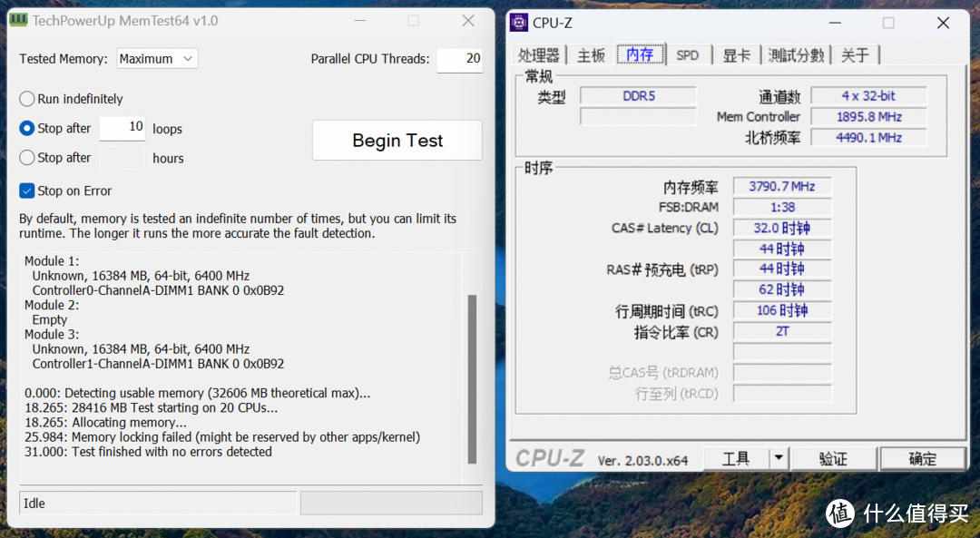Click the DDR5 type value in CPU-Z
Image resolution: width=980 pixels, height=538 pixels.
(x=638, y=96)
